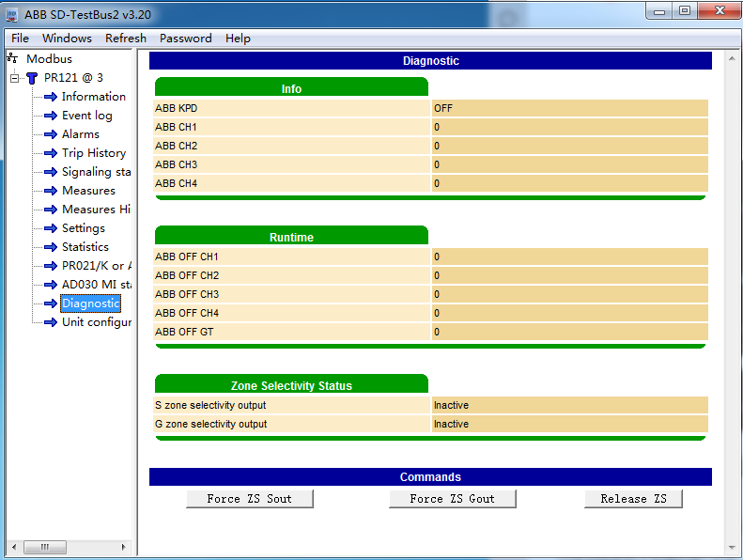Open the Statistics page
Screen dimensions: 743x560
85,247
